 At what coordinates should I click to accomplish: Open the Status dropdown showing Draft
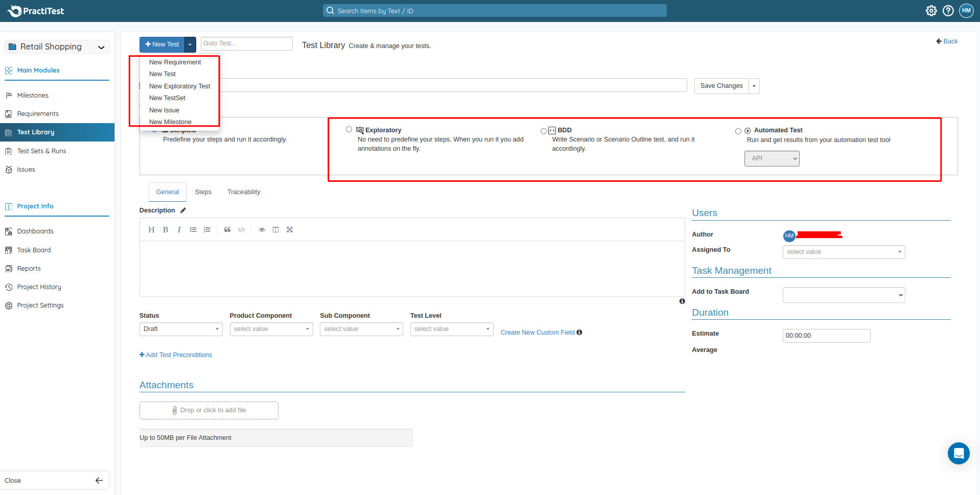pyautogui.click(x=181, y=329)
